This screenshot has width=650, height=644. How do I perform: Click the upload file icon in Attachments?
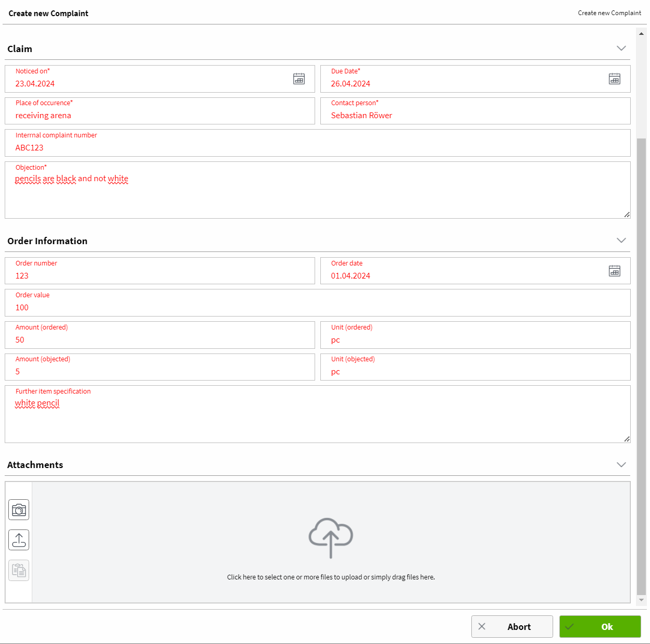[x=19, y=540]
